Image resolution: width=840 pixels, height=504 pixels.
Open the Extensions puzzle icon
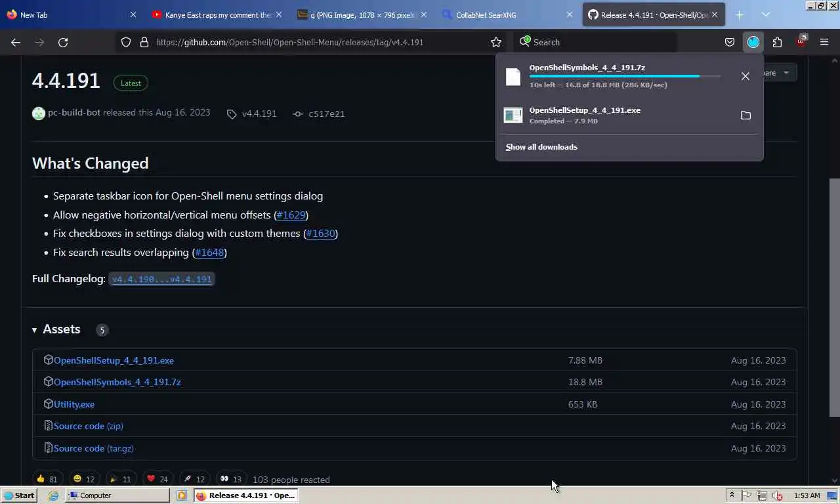point(777,42)
